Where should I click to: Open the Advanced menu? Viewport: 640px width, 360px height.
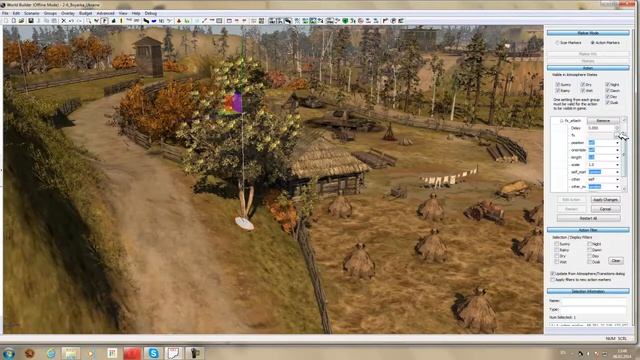106,13
